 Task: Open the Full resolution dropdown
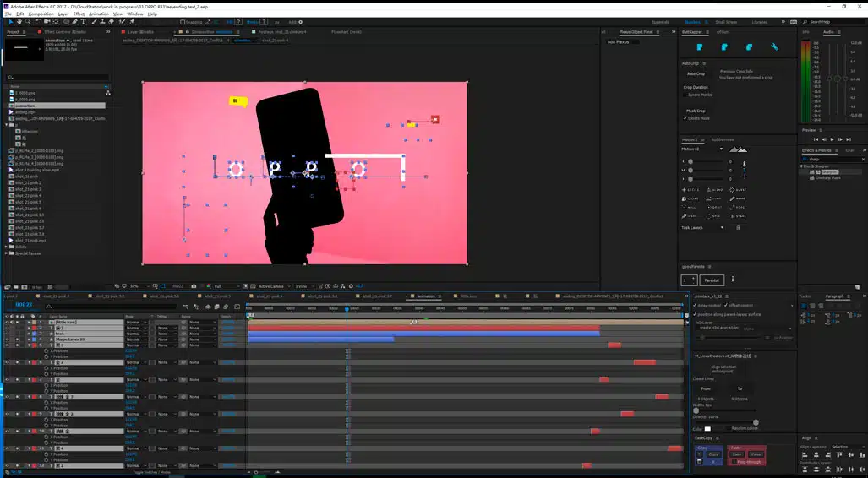click(x=224, y=286)
